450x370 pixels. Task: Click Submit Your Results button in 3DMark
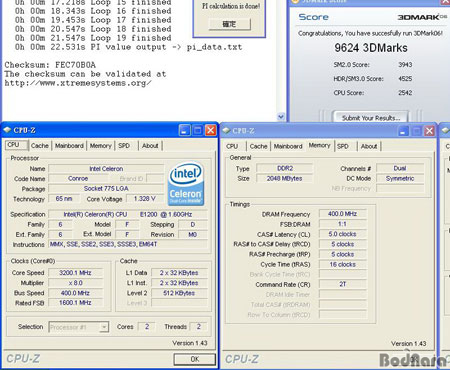tap(370, 118)
